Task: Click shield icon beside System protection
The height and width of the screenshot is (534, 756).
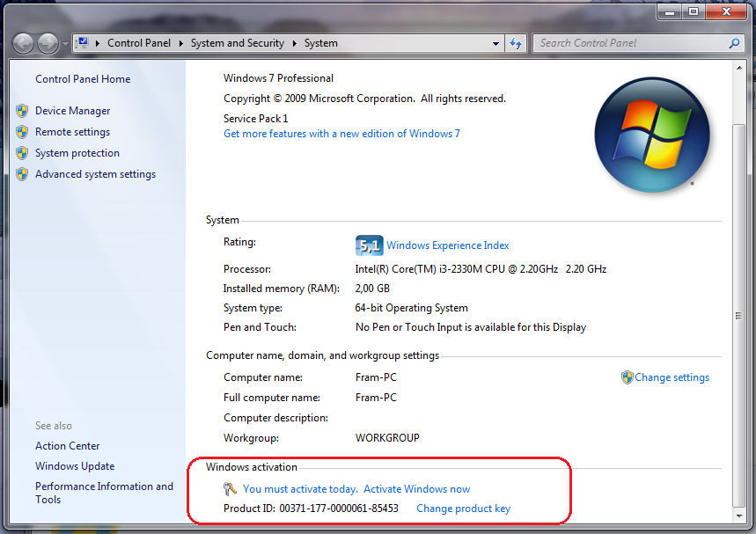Action: coord(22,153)
